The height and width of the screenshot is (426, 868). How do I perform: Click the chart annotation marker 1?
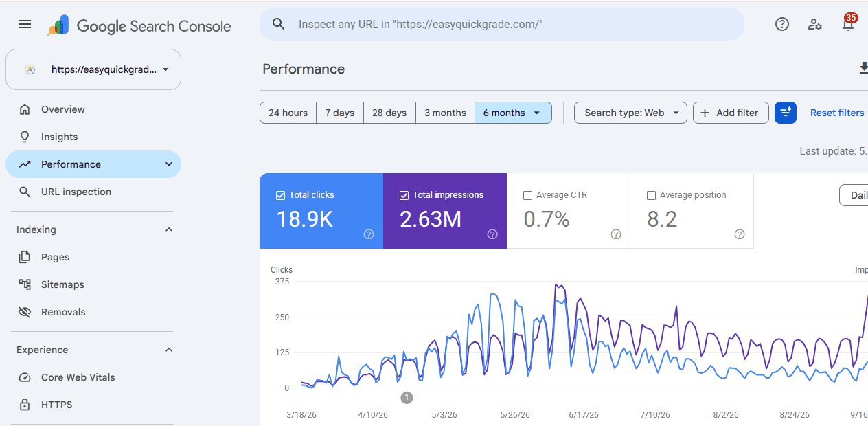[407, 397]
